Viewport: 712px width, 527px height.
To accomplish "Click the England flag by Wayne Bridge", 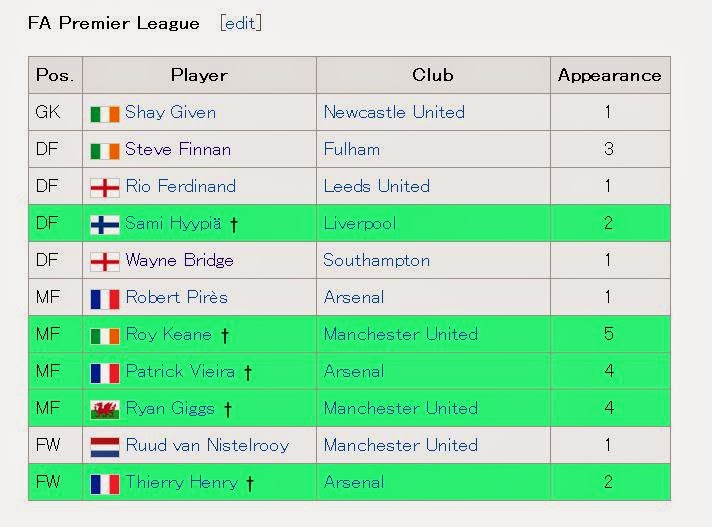I will click(105, 262).
